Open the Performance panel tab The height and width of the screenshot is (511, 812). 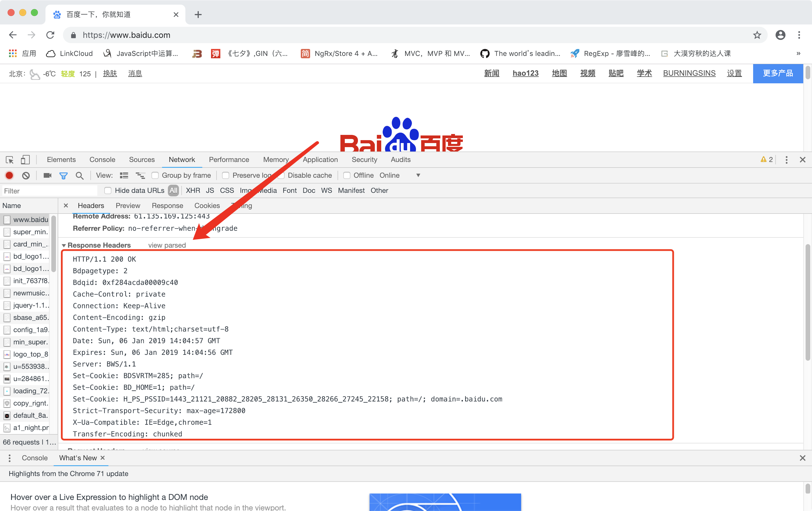[229, 159]
